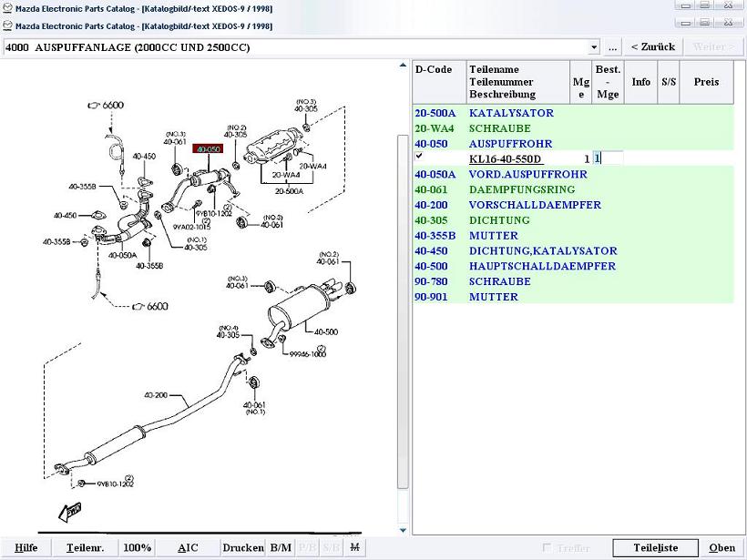
Task: Click the upper 6600 reference arrow
Action: (x=105, y=106)
